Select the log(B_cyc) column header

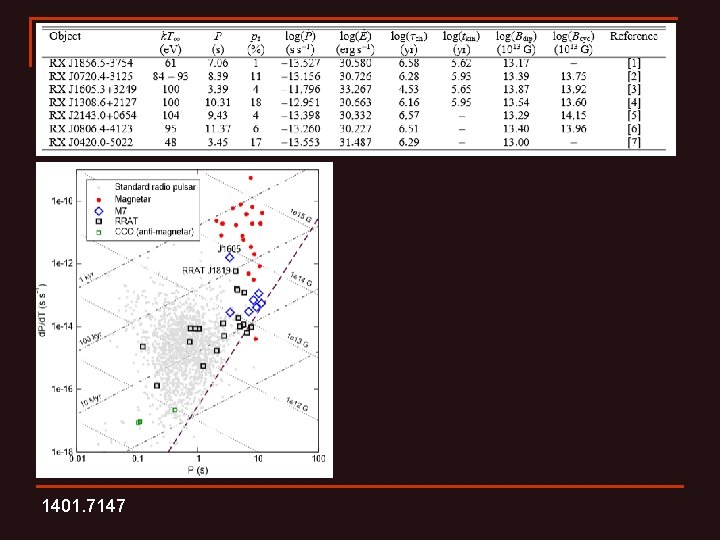pyautogui.click(x=573, y=36)
